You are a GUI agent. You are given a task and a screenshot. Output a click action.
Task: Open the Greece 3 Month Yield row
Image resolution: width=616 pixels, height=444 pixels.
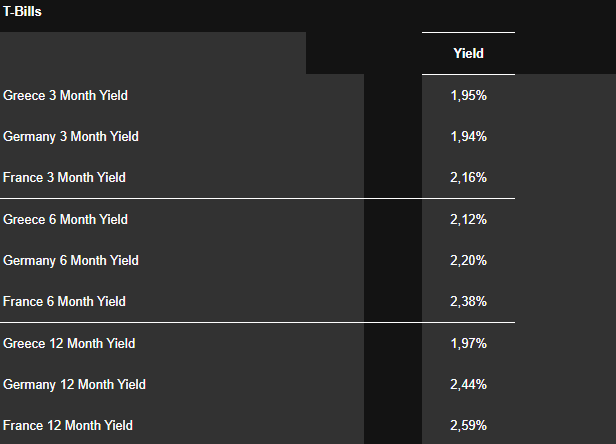coord(66,95)
